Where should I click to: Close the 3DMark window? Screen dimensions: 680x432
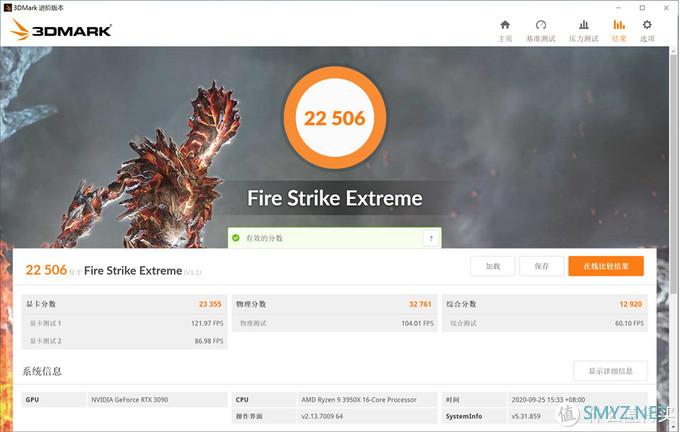coord(667,8)
